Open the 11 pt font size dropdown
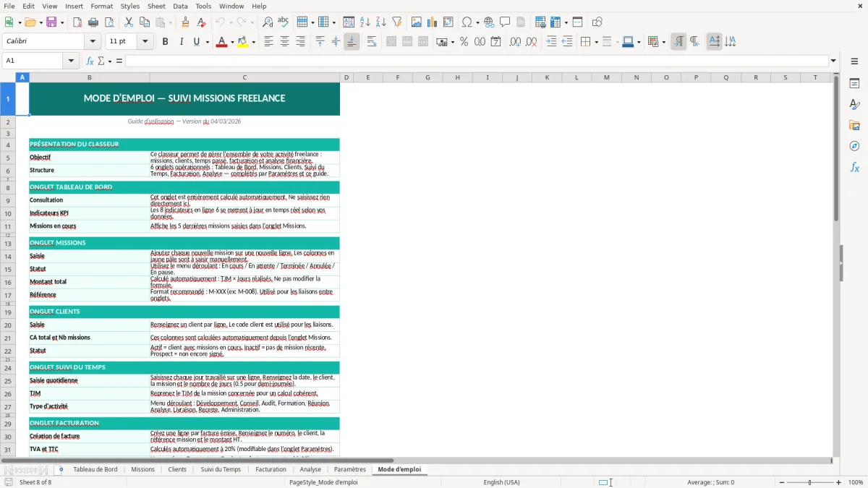The image size is (868, 488). [x=145, y=42]
